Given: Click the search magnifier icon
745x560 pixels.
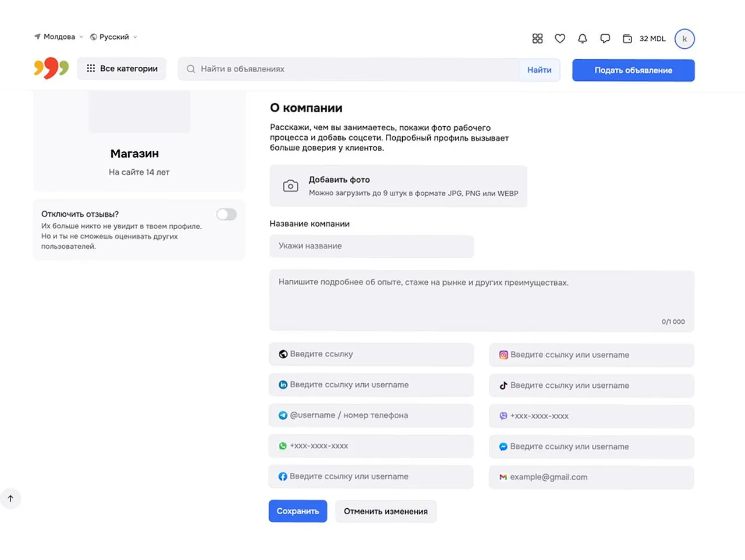Looking at the screenshot, I should click(191, 69).
